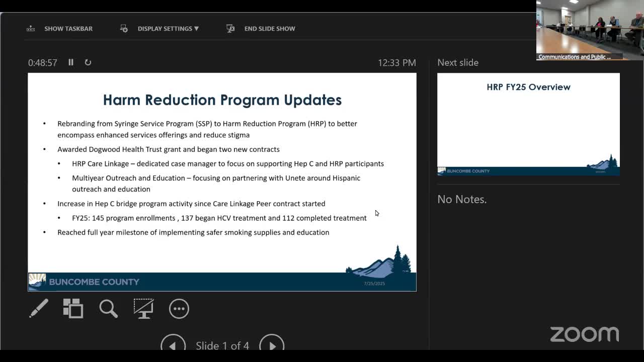Click the End Slide Show icon
Viewport: 644px width, 362px height.
tap(230, 29)
